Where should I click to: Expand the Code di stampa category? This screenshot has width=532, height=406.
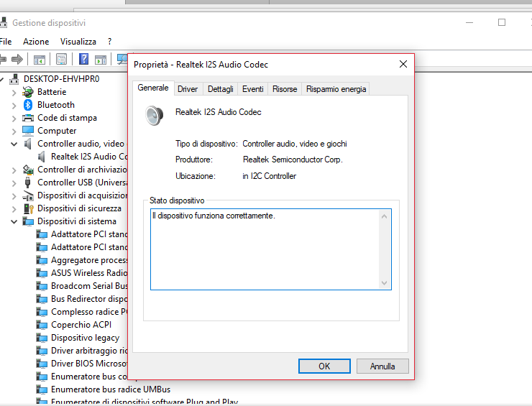pos(14,118)
